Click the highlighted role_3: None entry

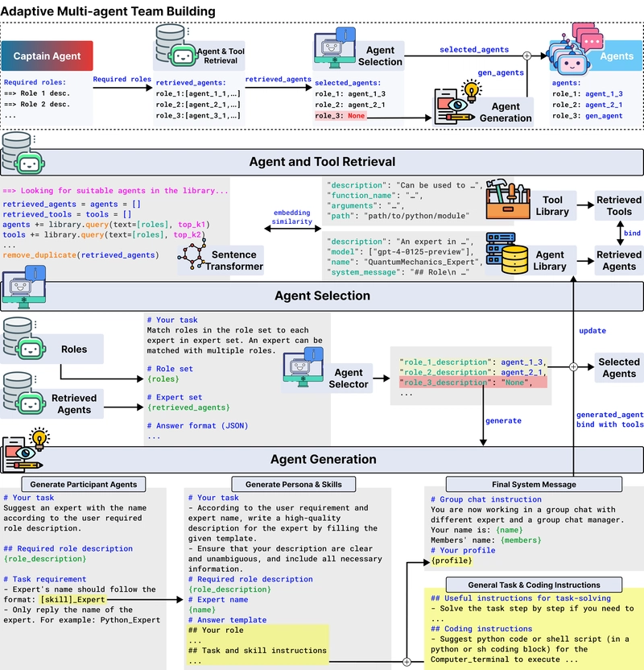point(340,116)
